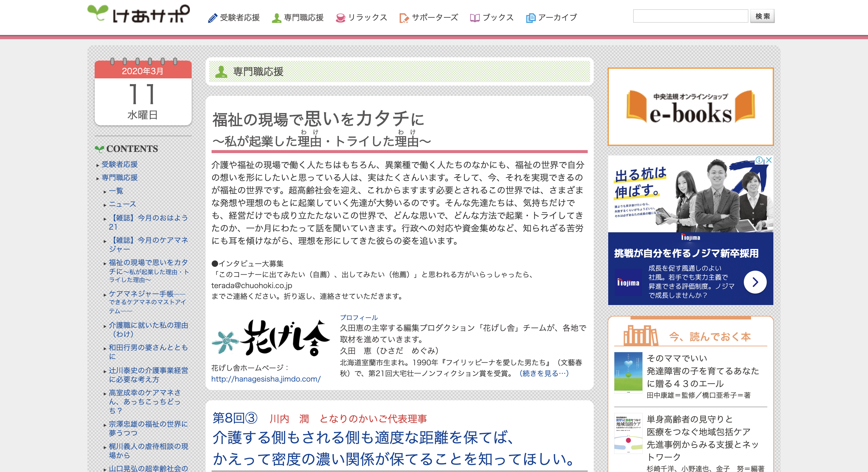Click the 花げし舎 logo image
Viewport: 868px width, 472px height.
click(x=271, y=338)
